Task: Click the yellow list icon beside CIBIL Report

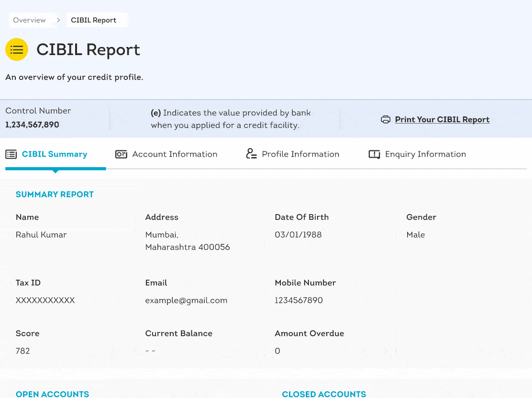Action: click(x=17, y=50)
